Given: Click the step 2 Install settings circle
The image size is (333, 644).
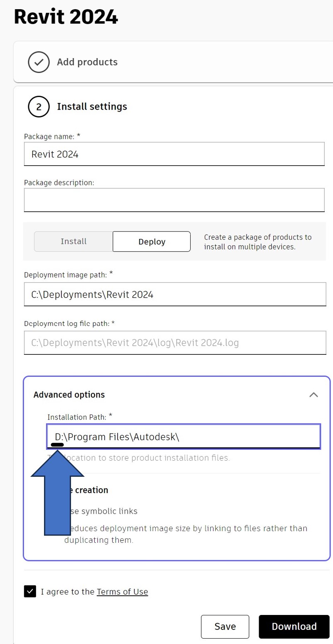Looking at the screenshot, I should pos(39,107).
